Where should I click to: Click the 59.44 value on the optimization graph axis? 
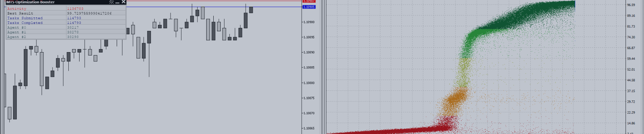pos(631,59)
